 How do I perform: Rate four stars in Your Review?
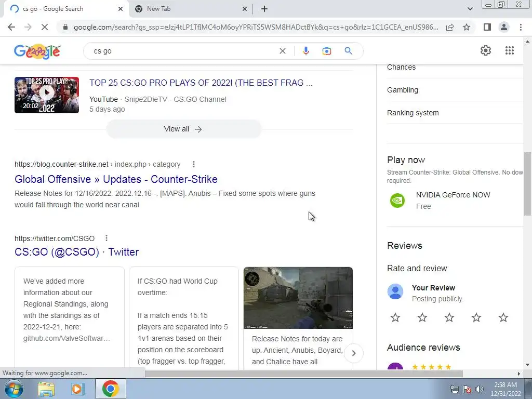point(476,317)
